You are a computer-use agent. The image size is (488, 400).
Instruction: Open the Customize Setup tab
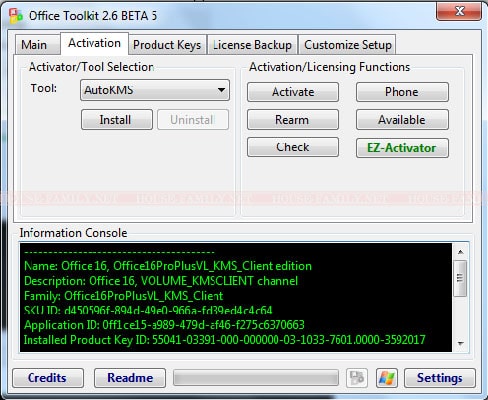(x=348, y=45)
